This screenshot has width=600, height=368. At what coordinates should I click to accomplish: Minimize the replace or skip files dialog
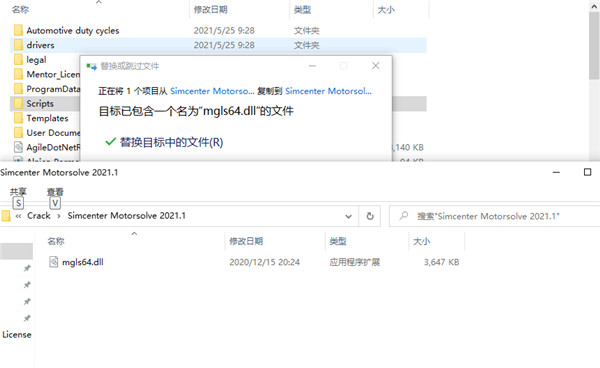312,66
